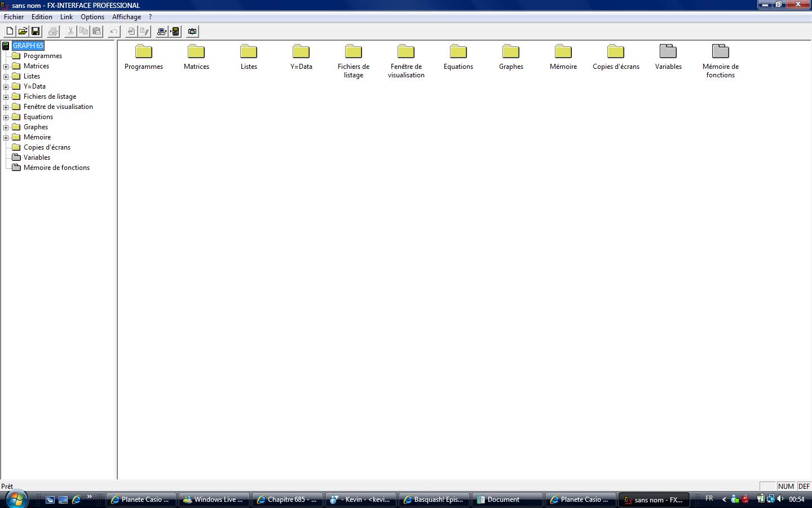Click the Cut scissors icon
The width and height of the screenshot is (812, 508).
pos(70,32)
